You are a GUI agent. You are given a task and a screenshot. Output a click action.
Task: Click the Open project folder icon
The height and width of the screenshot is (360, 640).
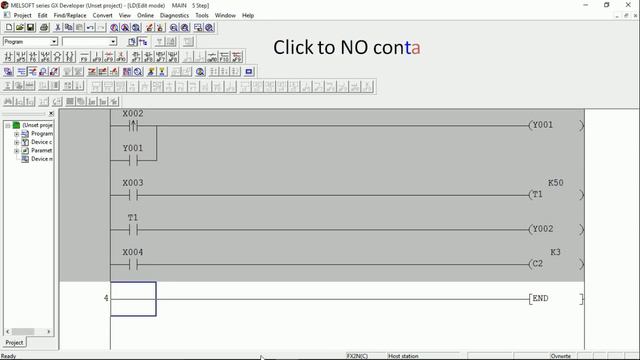[20, 27]
